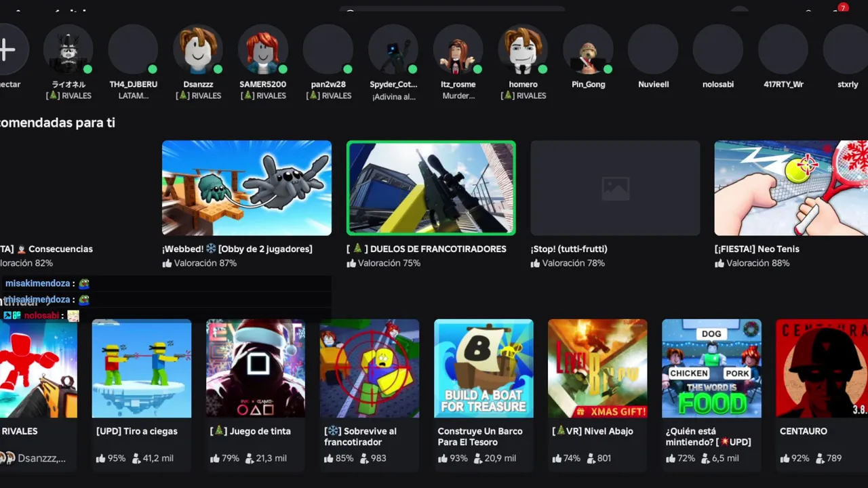
Task: Click the plus icon to connect friends
Action: click(7, 49)
